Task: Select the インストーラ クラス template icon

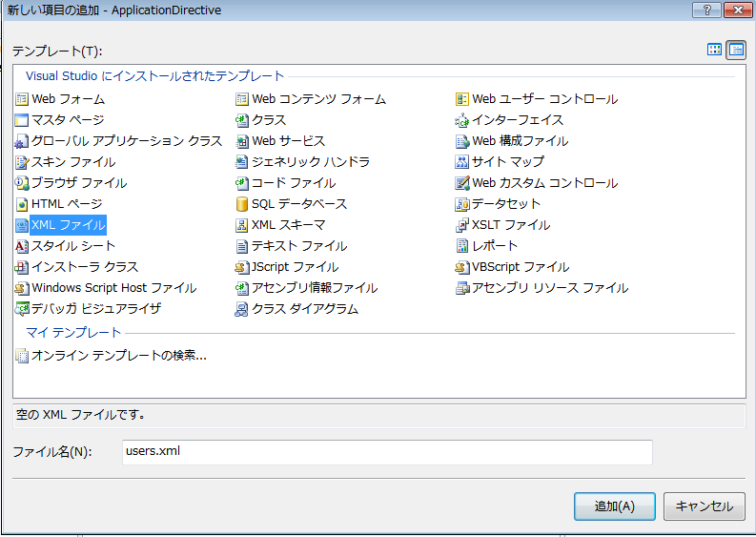Action: 22,267
